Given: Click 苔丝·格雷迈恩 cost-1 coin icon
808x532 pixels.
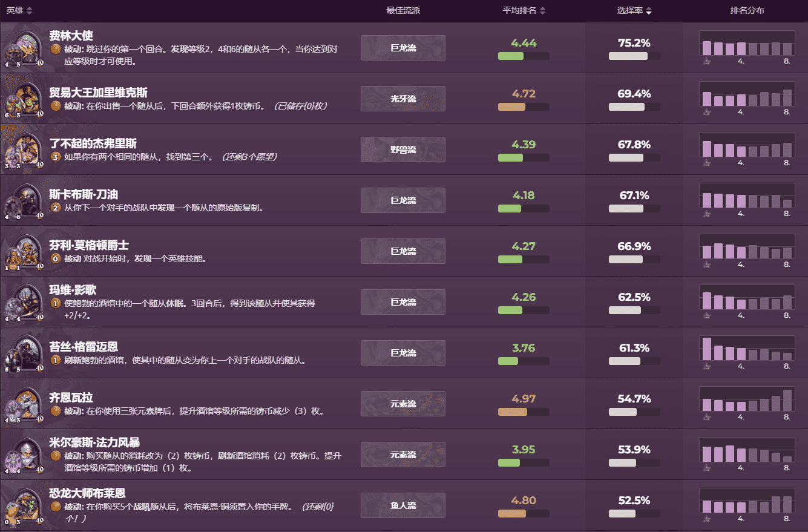Looking at the screenshot, I should 56,360.
